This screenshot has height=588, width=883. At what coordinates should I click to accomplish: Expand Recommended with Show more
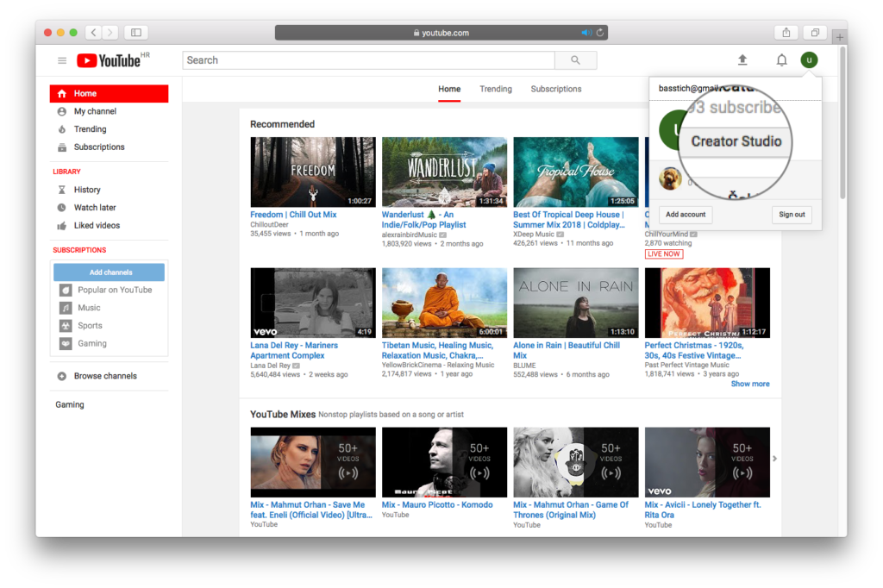point(750,384)
